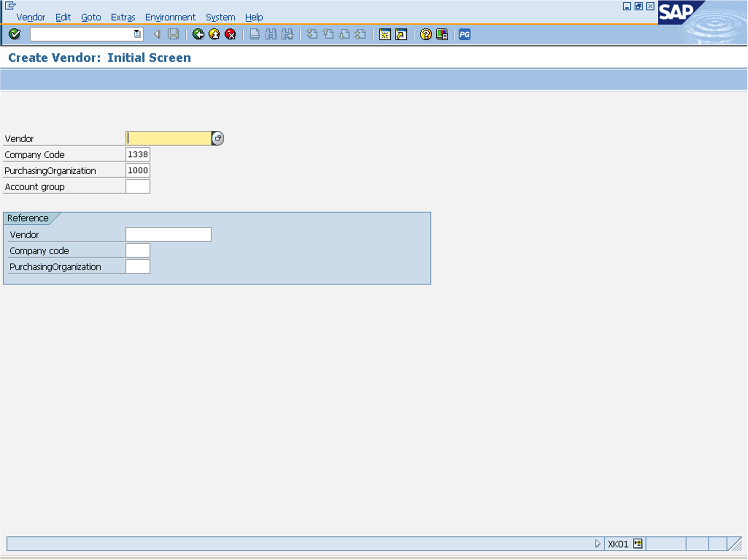Click the yellow Vendor input field
748x560 pixels.
point(169,138)
